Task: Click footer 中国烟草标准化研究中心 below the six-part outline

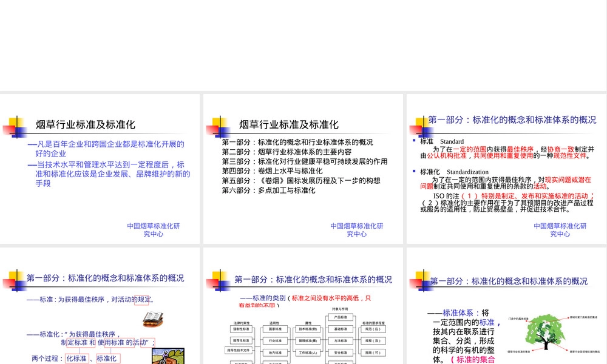Action: click(x=356, y=230)
